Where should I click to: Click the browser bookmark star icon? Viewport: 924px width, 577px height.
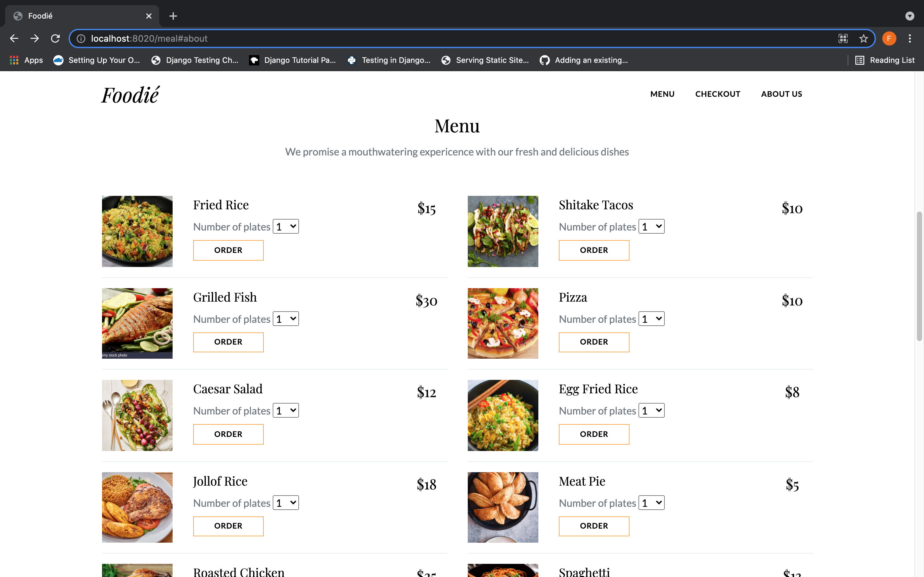[x=863, y=38]
